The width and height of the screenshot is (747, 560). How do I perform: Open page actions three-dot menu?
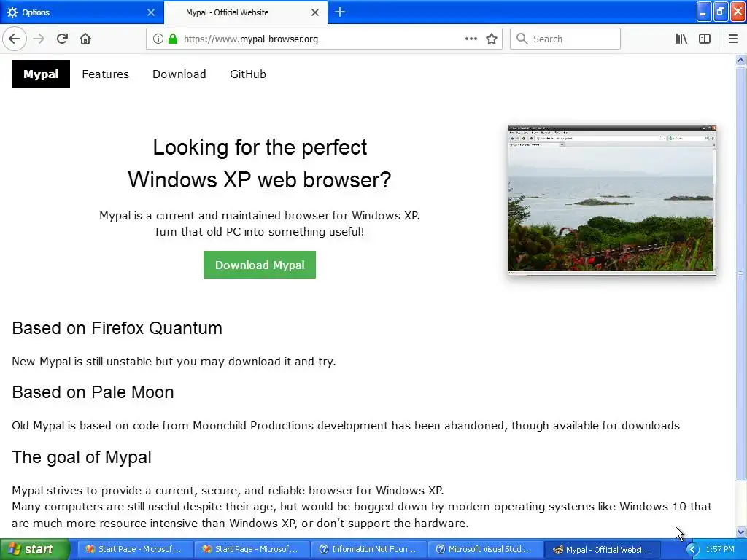pos(471,39)
